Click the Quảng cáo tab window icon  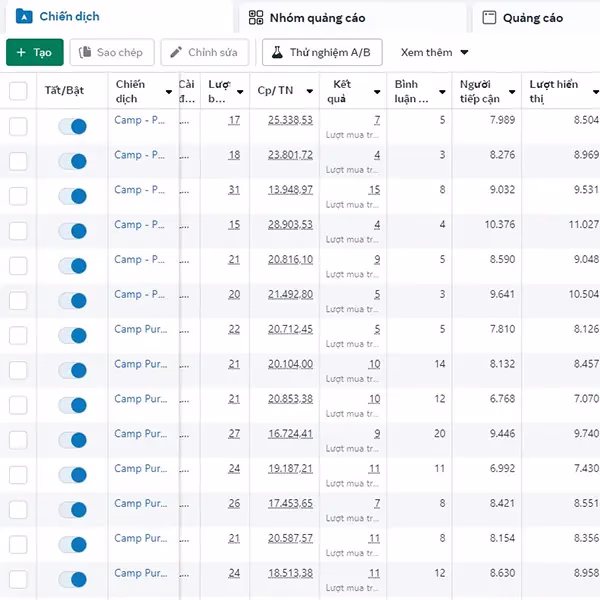coord(489,17)
